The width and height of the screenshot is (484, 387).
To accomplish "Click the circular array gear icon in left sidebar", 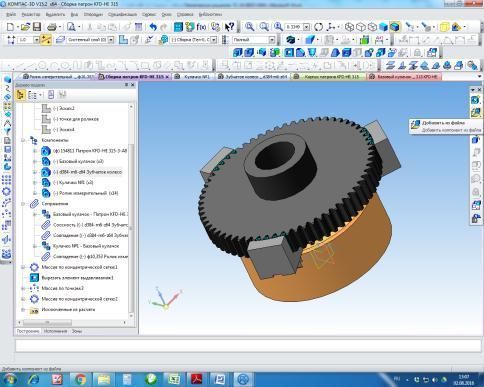I will click(7, 192).
